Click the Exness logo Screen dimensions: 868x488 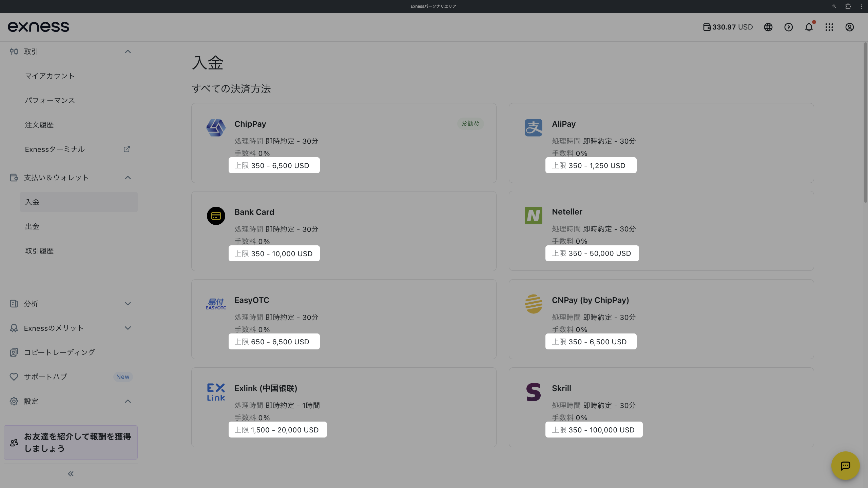click(38, 27)
